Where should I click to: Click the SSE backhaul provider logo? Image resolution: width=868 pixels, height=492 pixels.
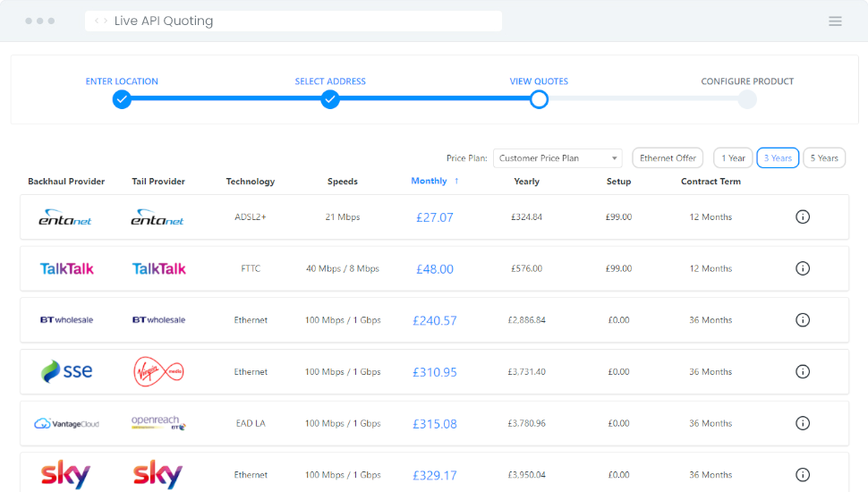(66, 371)
